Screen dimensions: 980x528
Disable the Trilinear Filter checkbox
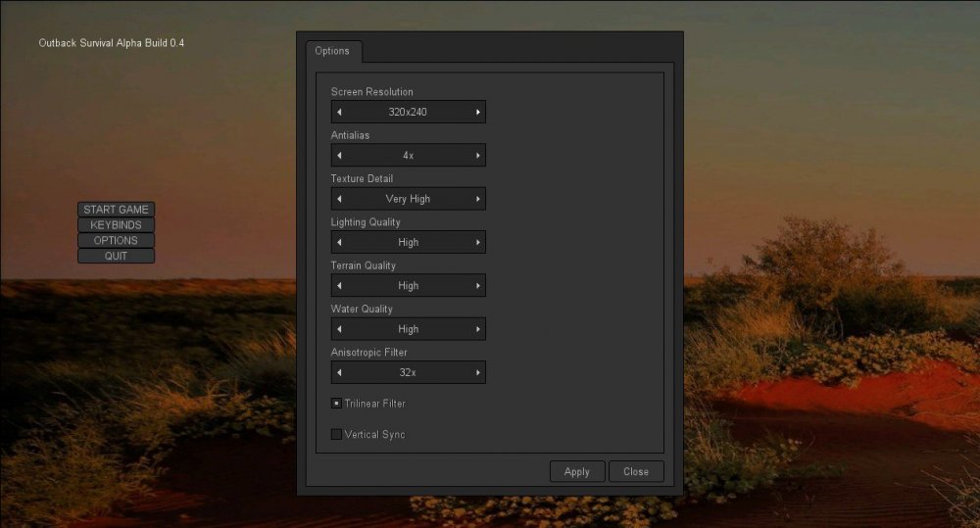point(336,404)
